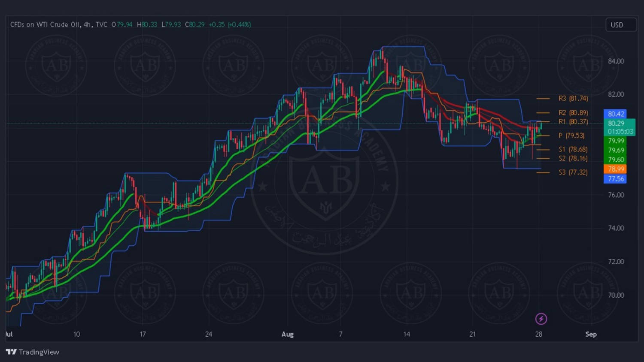Click the orange 78.99 price tag
Screen dimensions: 644x362
(615, 169)
